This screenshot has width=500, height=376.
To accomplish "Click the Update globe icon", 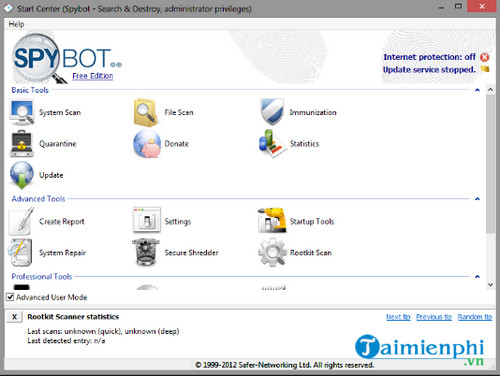I will coord(22,175).
